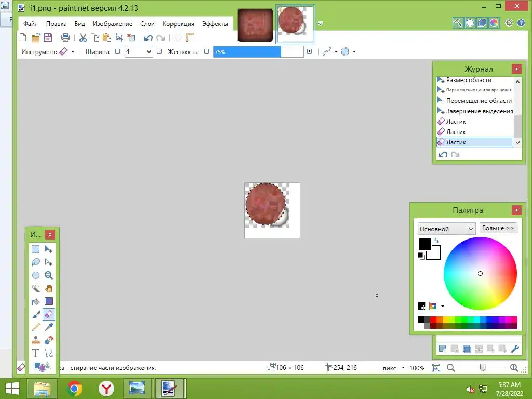Select the Ellipse Select tool
This screenshot has width=532, height=399.
(x=36, y=275)
